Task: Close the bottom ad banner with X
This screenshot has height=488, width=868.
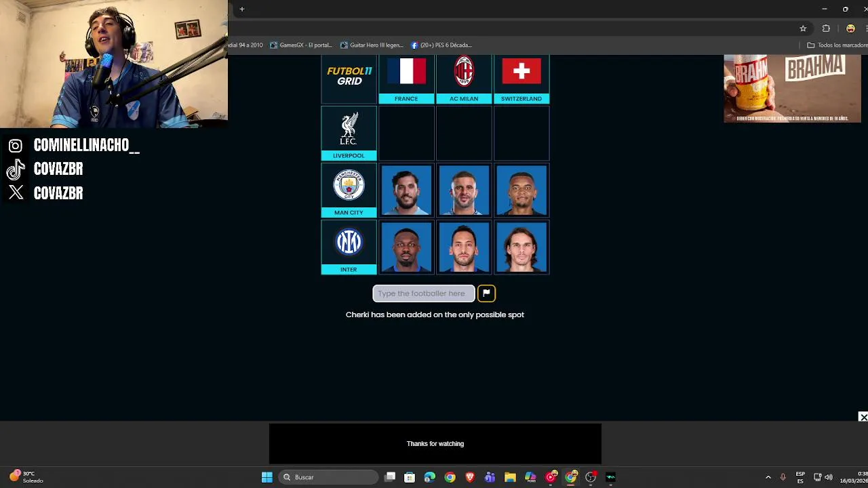Action: 863,417
